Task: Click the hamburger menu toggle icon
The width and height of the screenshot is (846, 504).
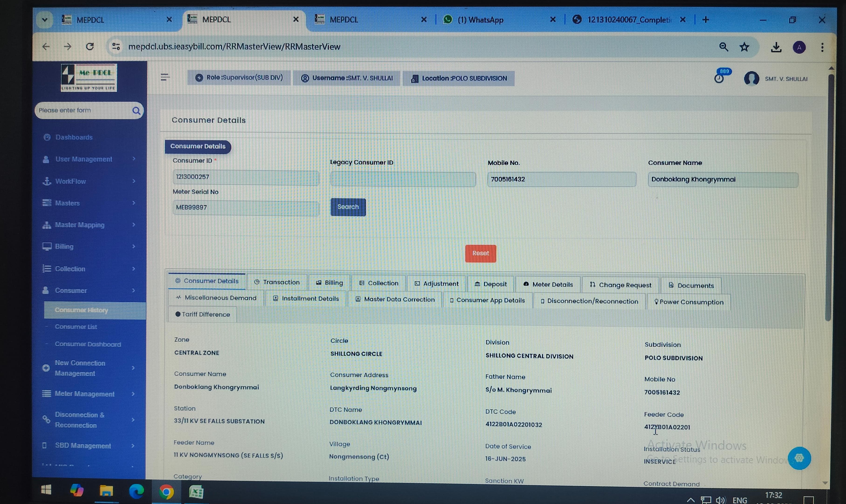Action: 165,77
